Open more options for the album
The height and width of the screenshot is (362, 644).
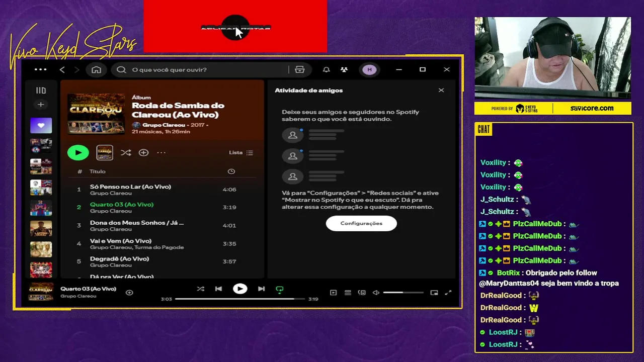coord(161,152)
